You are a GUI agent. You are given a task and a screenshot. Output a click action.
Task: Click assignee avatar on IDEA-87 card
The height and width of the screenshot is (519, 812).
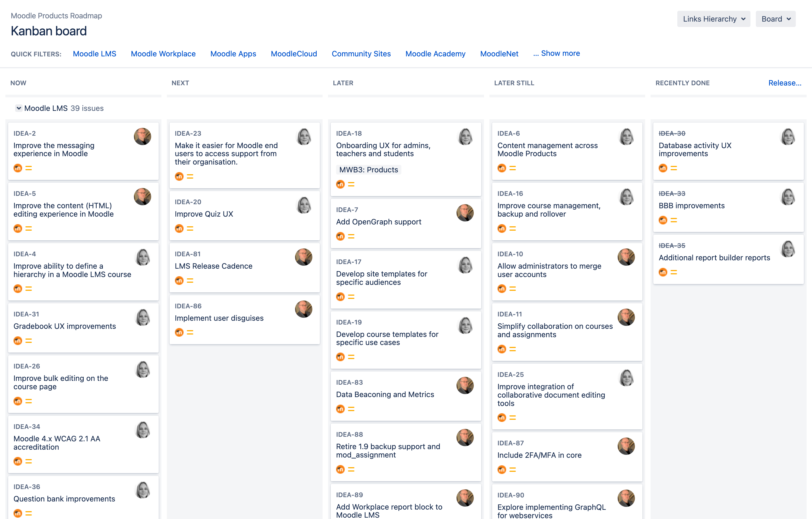(626, 446)
